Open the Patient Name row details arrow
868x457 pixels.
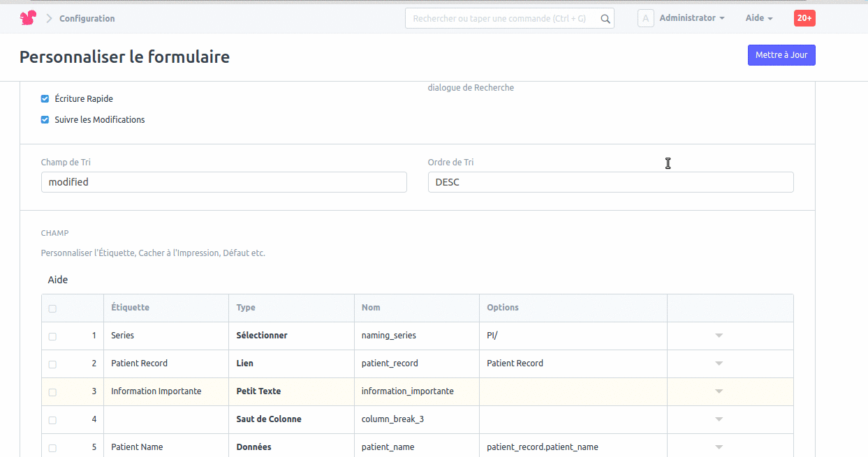pos(719,447)
